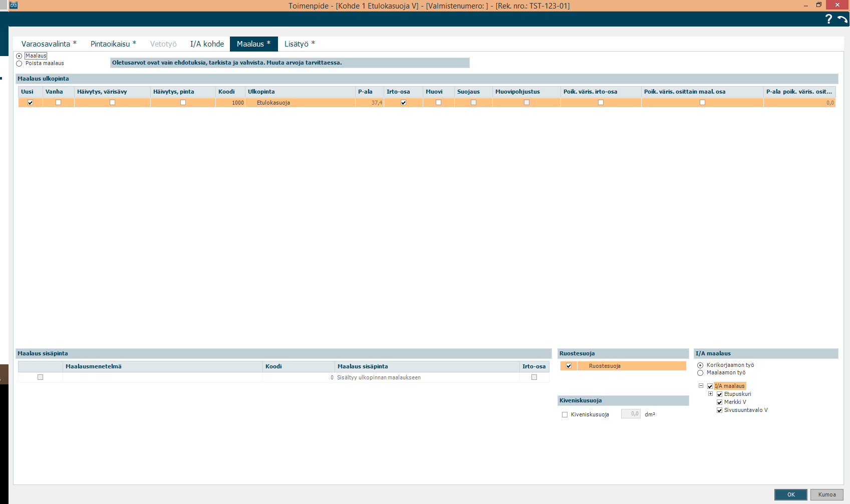Select the Maalaus radio button

19,56
